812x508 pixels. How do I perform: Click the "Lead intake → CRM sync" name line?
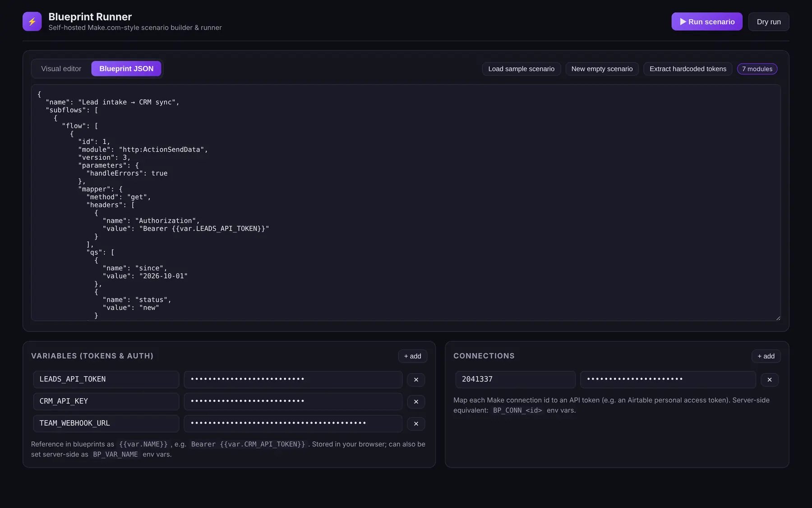tap(112, 102)
